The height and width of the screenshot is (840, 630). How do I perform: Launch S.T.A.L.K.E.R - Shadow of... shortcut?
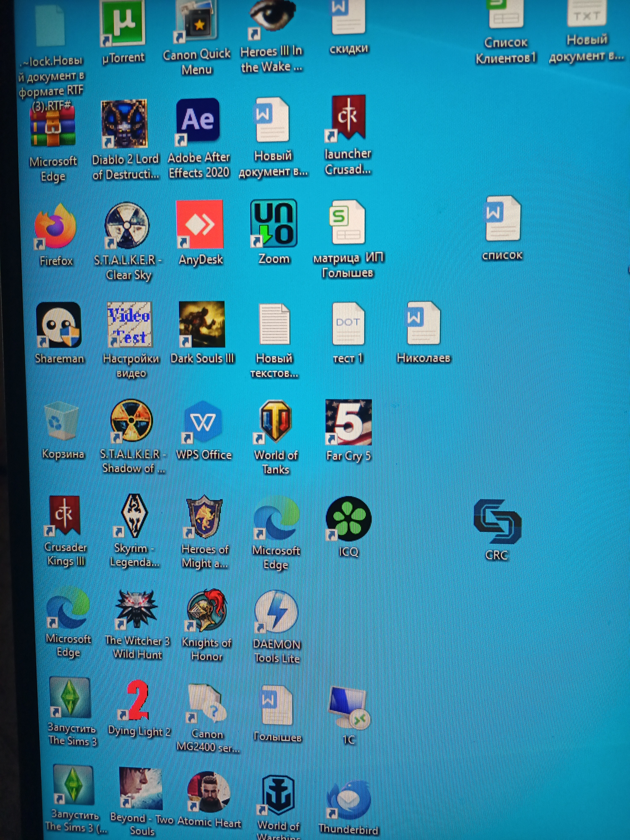[131, 421]
